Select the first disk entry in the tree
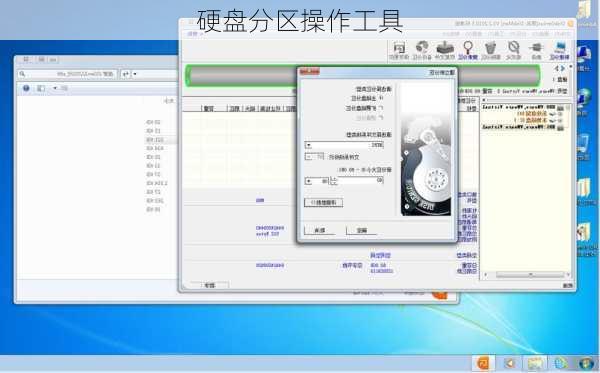 click(522, 107)
